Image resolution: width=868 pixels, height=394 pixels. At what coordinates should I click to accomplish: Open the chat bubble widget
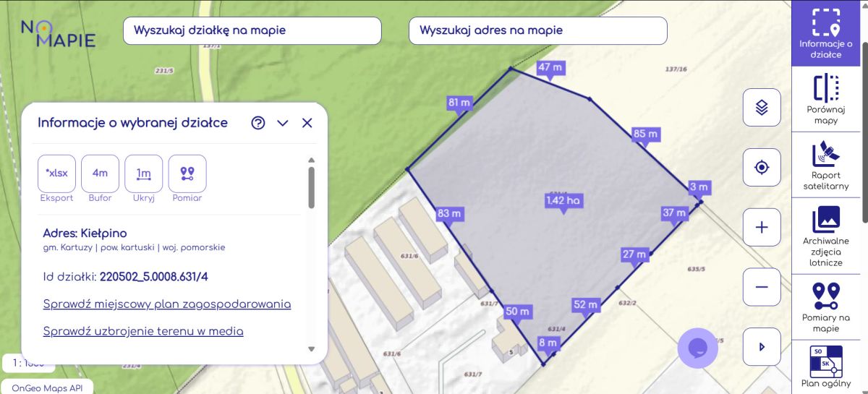pyautogui.click(x=697, y=348)
